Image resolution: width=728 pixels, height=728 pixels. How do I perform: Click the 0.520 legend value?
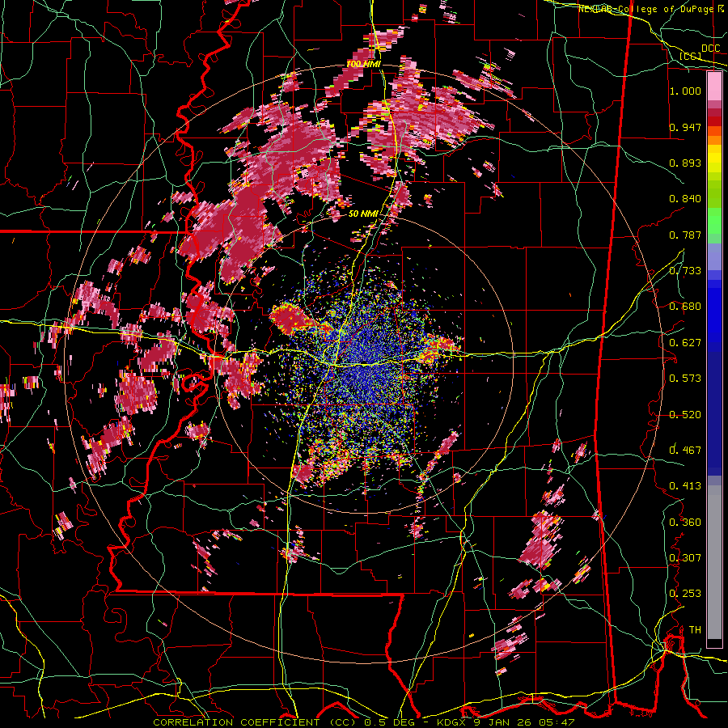pos(685,415)
